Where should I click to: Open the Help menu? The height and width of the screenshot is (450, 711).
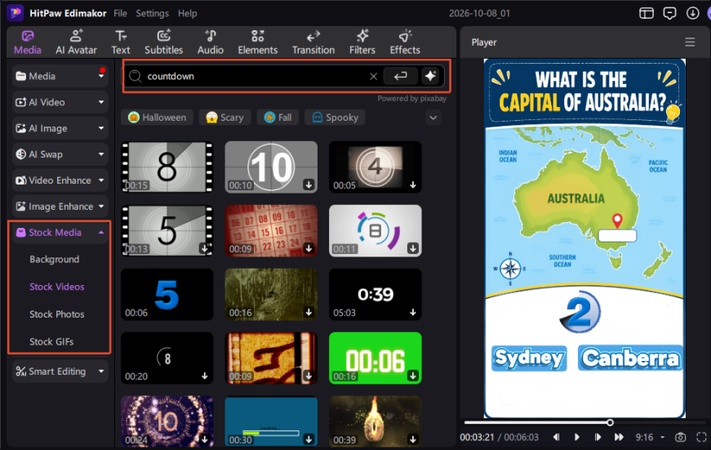(187, 13)
